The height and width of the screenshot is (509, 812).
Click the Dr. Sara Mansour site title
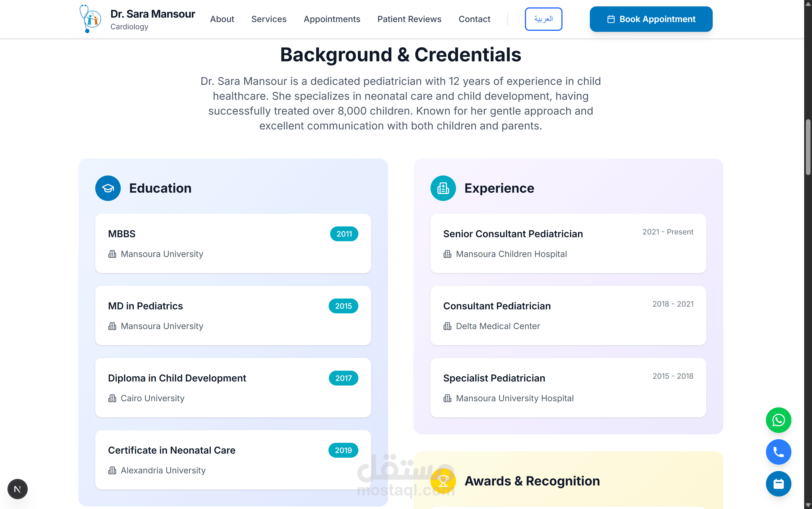click(x=153, y=14)
